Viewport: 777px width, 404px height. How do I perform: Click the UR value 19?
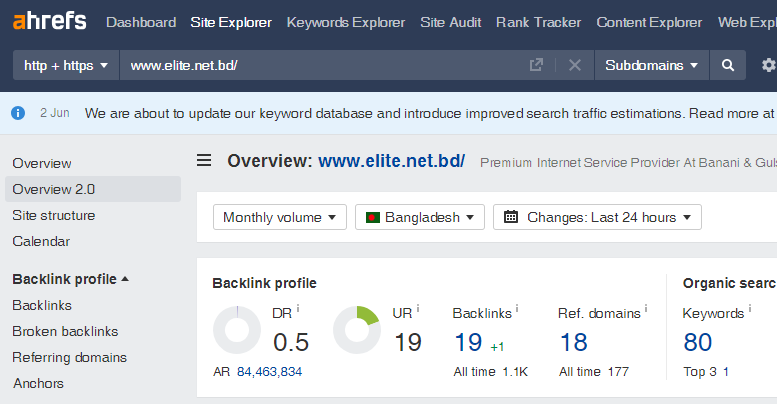[408, 342]
